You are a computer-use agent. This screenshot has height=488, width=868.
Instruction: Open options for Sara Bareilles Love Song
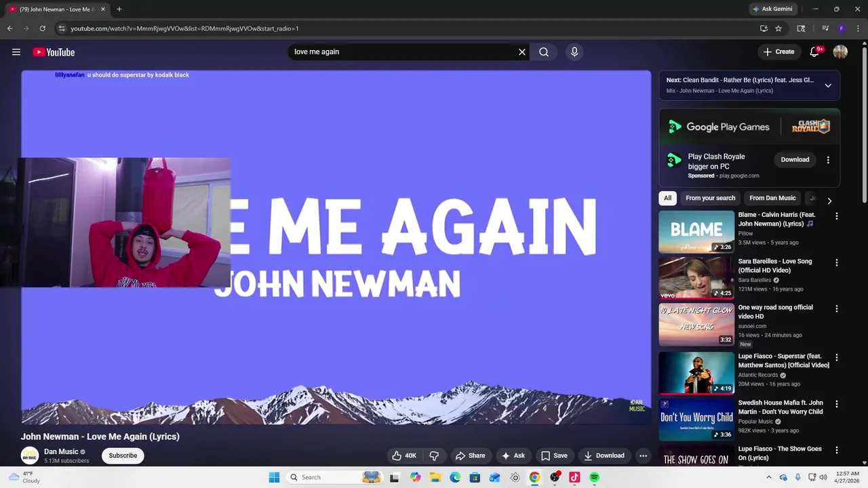(836, 262)
